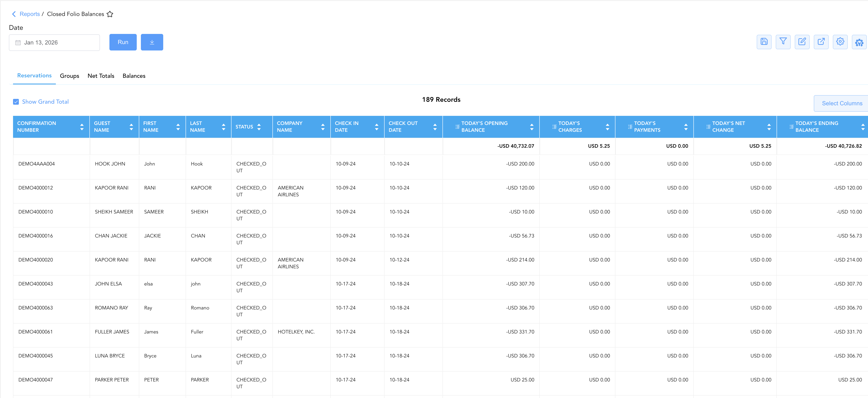Click opening balance -USD 56.73
868x398 pixels.
521,236
